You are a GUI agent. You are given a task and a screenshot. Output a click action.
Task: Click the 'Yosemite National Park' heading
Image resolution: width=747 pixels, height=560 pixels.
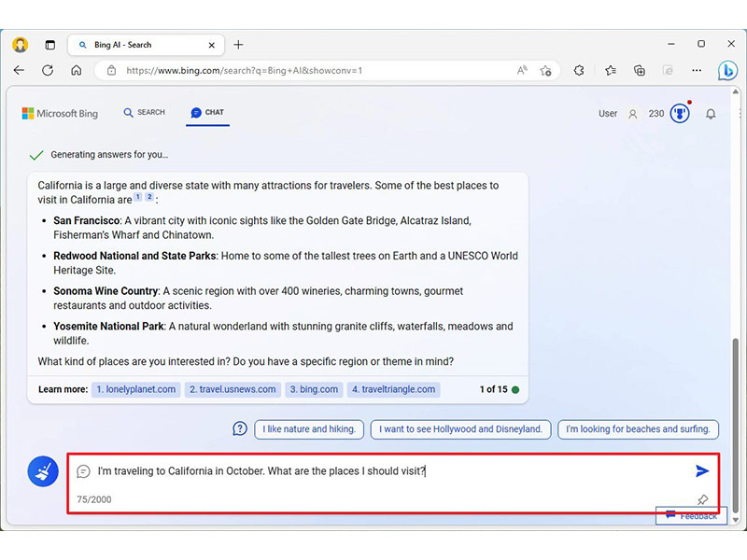[x=108, y=326]
